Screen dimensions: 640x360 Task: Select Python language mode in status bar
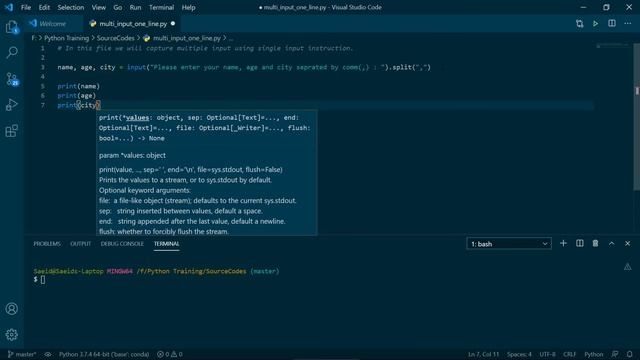pos(593,354)
